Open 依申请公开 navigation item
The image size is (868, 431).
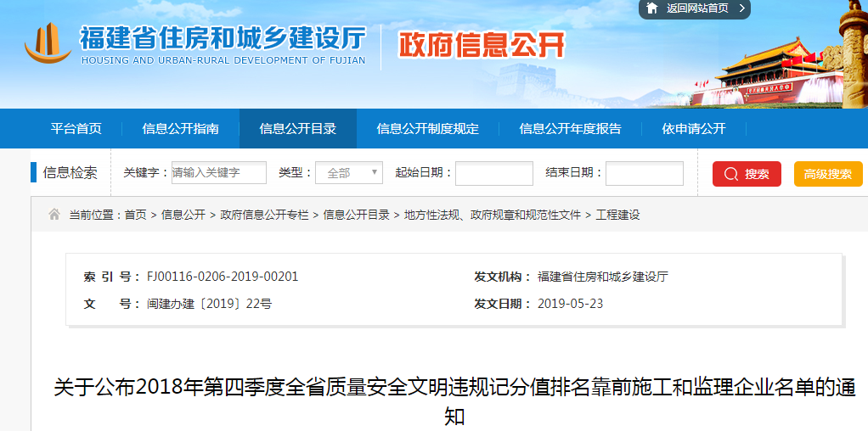click(x=694, y=129)
